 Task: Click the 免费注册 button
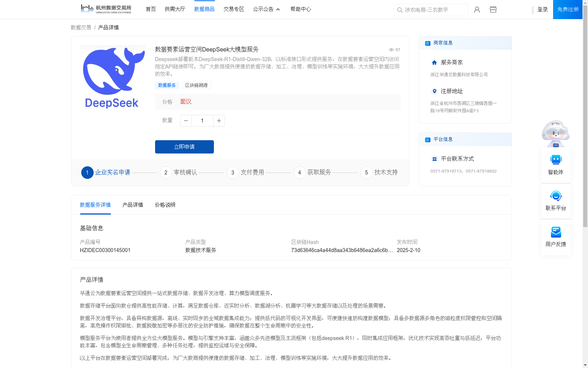[x=568, y=10]
